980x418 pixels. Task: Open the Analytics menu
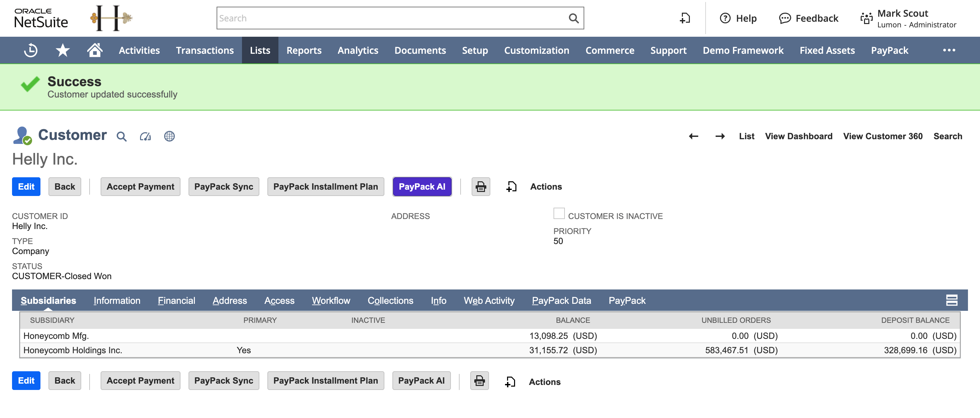tap(358, 50)
